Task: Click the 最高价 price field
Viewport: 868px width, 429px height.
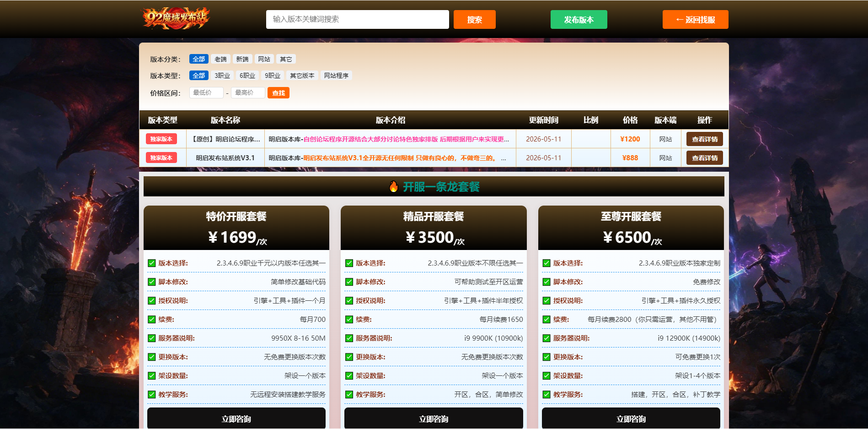Action: tap(248, 92)
